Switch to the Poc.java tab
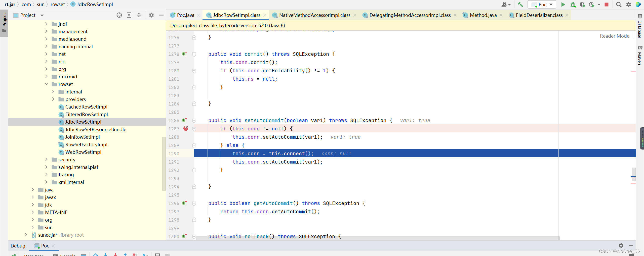The height and width of the screenshot is (256, 644). tap(185, 15)
